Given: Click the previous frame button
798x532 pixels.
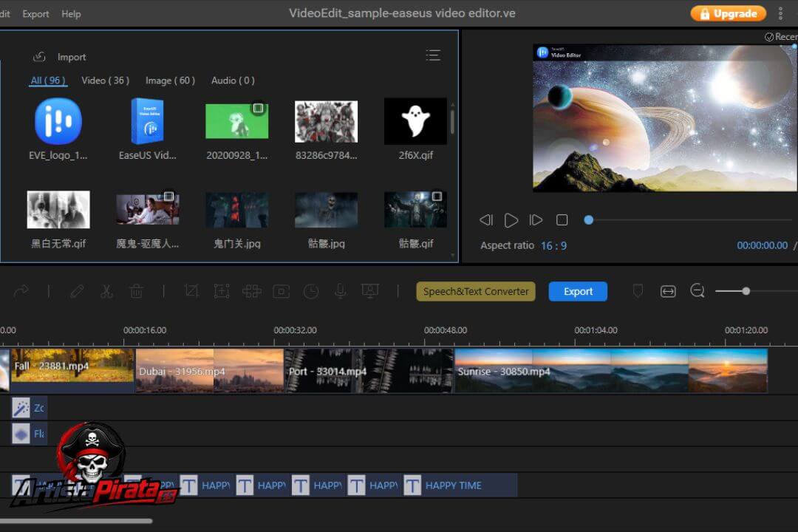Looking at the screenshot, I should [486, 220].
